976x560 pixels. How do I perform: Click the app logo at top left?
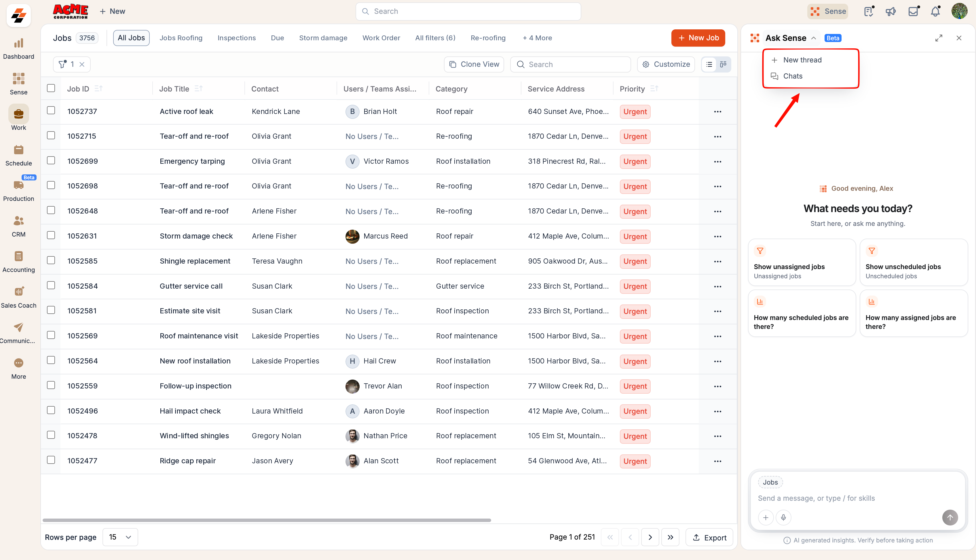[x=18, y=15]
